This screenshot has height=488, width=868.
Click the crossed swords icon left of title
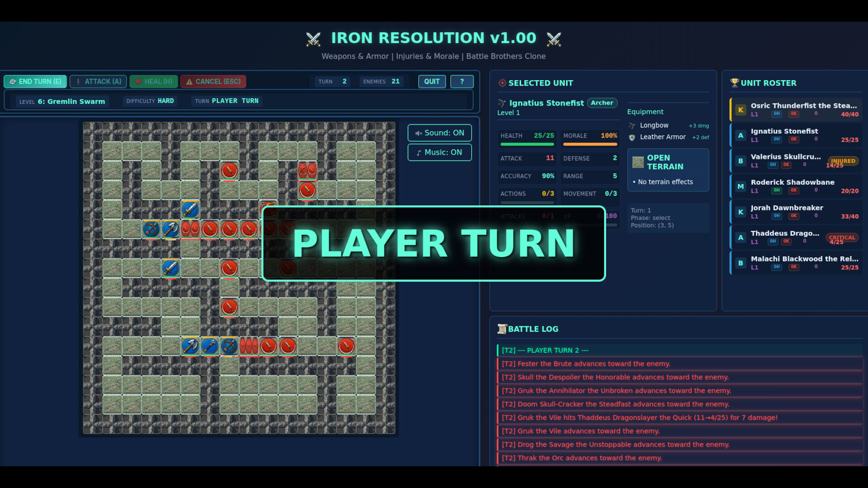[x=313, y=39]
